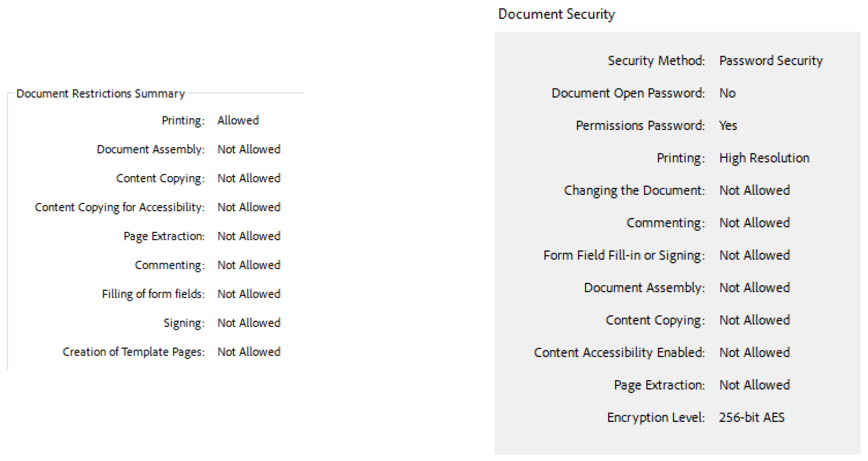Click the Document Security heading

(556, 14)
